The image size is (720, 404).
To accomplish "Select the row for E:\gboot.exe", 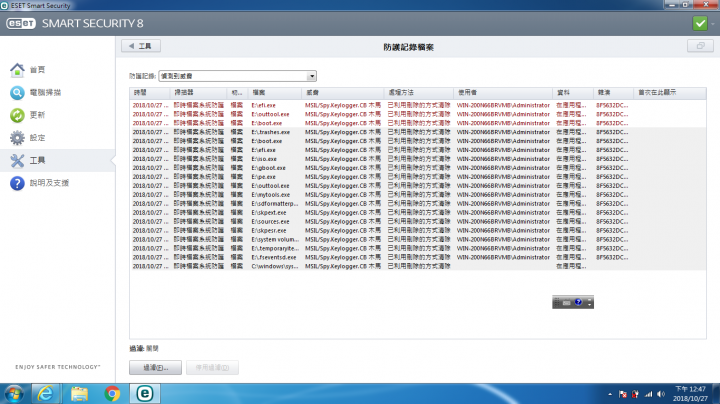I will [418, 168].
